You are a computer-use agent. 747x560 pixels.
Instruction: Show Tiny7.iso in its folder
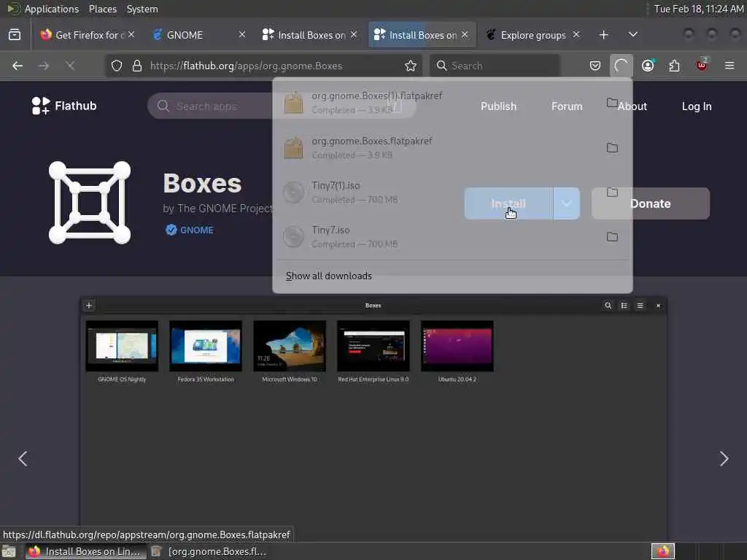[612, 237]
